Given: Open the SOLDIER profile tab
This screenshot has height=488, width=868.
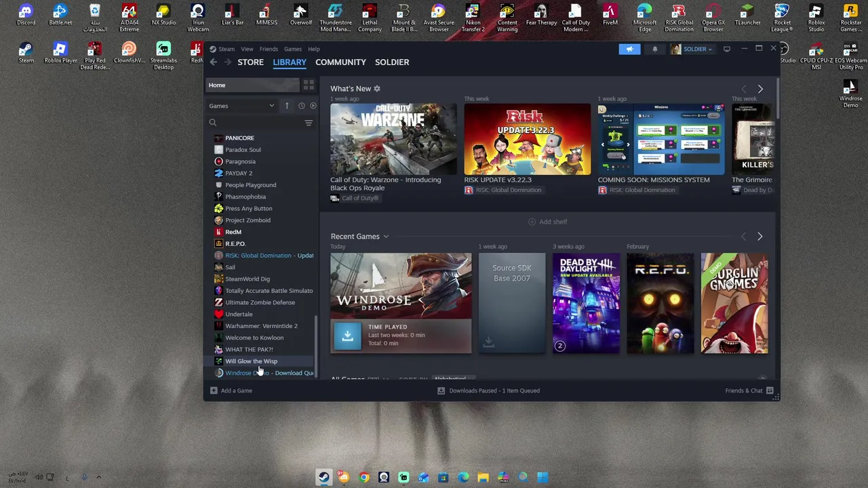Looking at the screenshot, I should [x=392, y=62].
